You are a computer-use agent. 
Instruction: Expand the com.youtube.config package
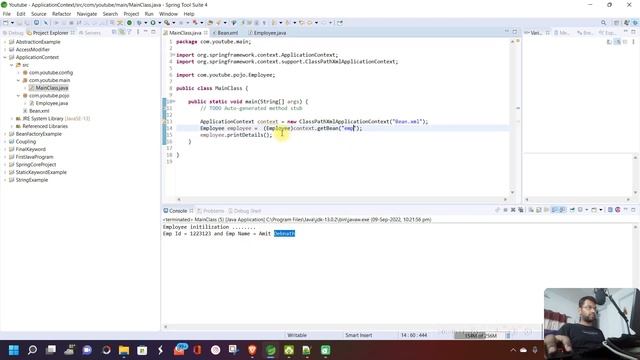pyautogui.click(x=18, y=73)
